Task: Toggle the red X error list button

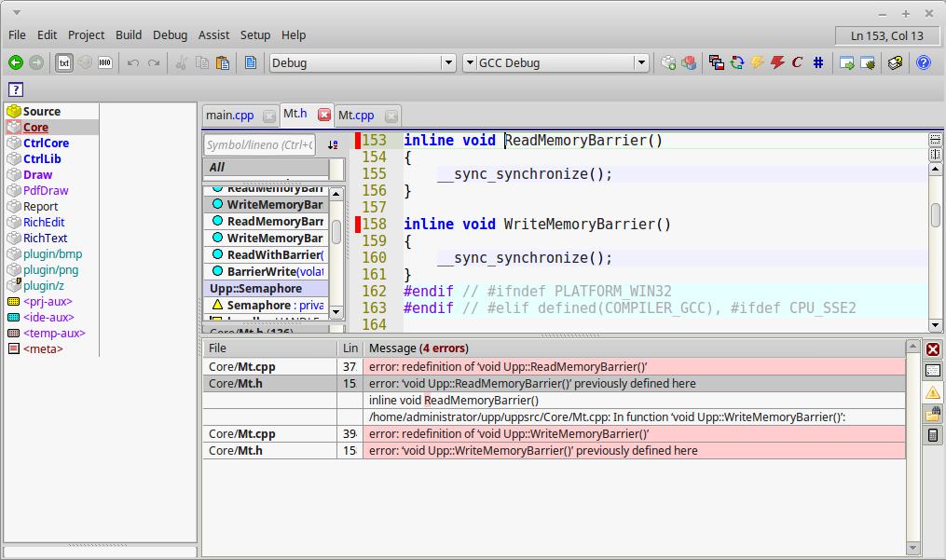Action: [x=932, y=349]
